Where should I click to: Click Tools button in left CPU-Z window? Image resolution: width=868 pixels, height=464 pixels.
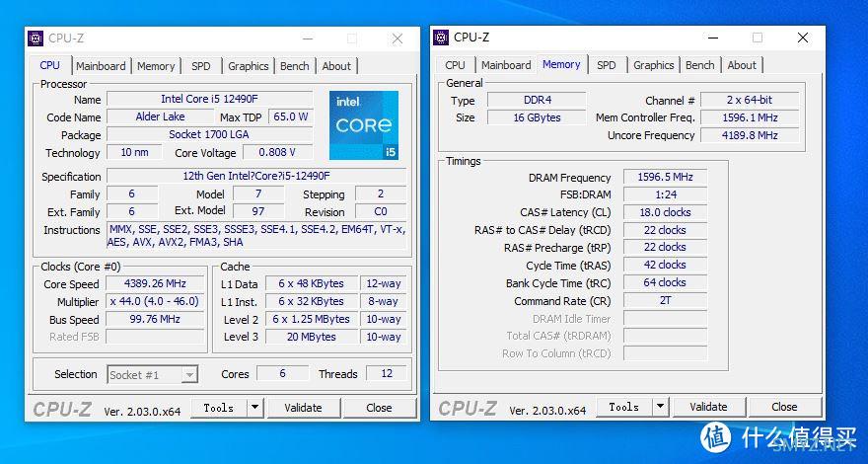tap(218, 408)
